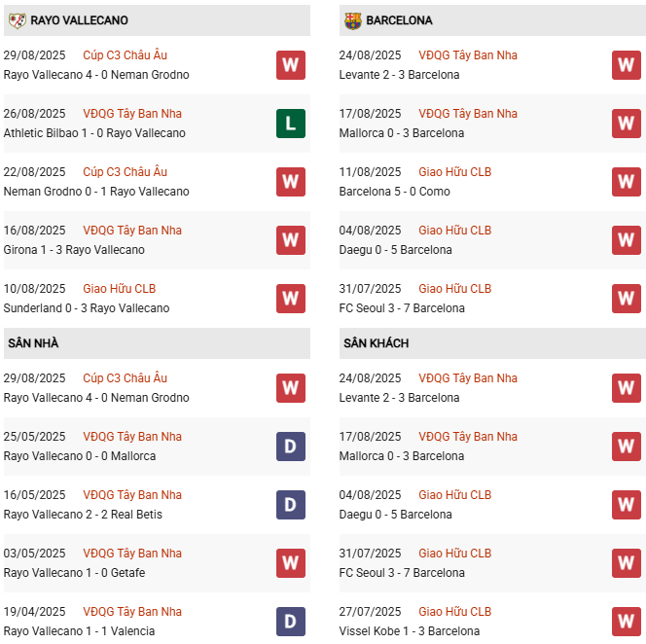646x644 pixels.
Task: Click W badge for Rayo Vallecano 4-0 Neman Grodno under Rayo Vallecano header
Action: (290, 65)
